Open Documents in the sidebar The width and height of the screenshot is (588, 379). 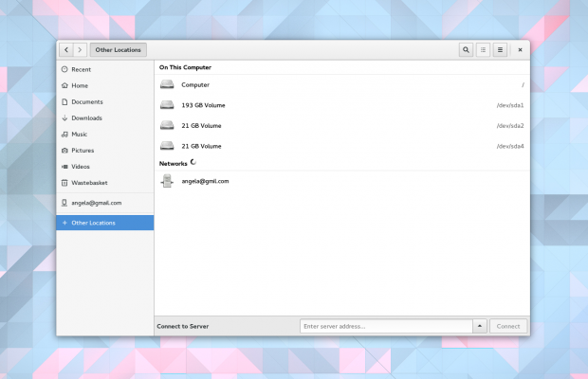[105, 102]
